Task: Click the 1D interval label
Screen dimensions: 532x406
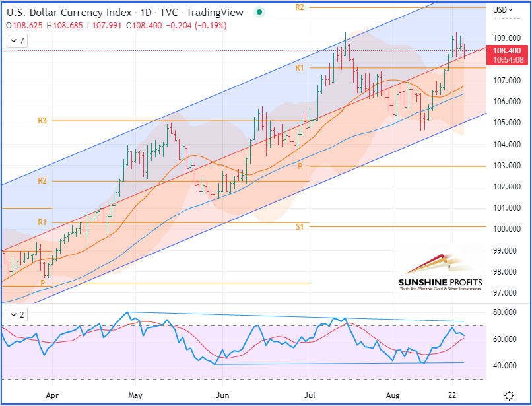Action: coord(146,13)
